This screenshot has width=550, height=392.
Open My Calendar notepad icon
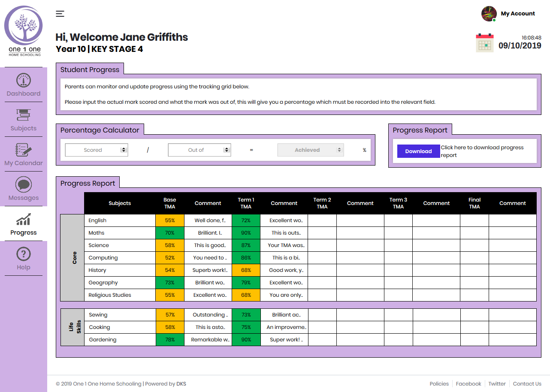24,150
